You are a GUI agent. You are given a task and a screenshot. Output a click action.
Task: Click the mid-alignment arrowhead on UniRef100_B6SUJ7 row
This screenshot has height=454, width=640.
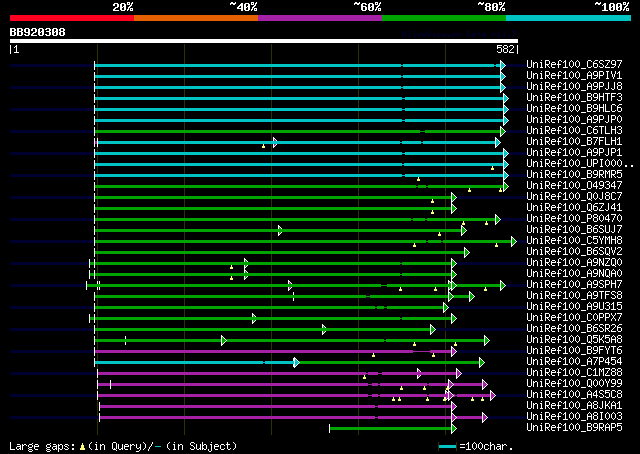(280, 231)
